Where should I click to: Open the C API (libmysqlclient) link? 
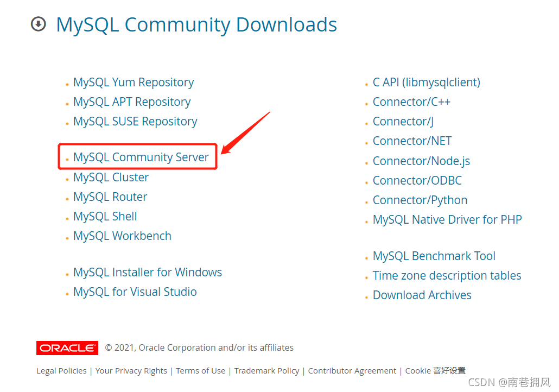[427, 83]
